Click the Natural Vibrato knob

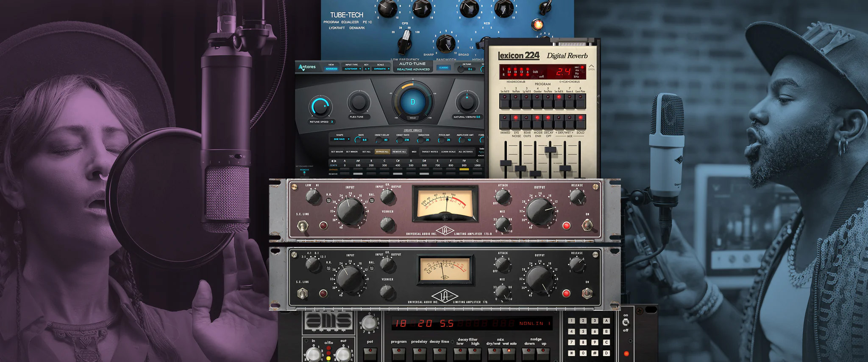click(x=467, y=102)
